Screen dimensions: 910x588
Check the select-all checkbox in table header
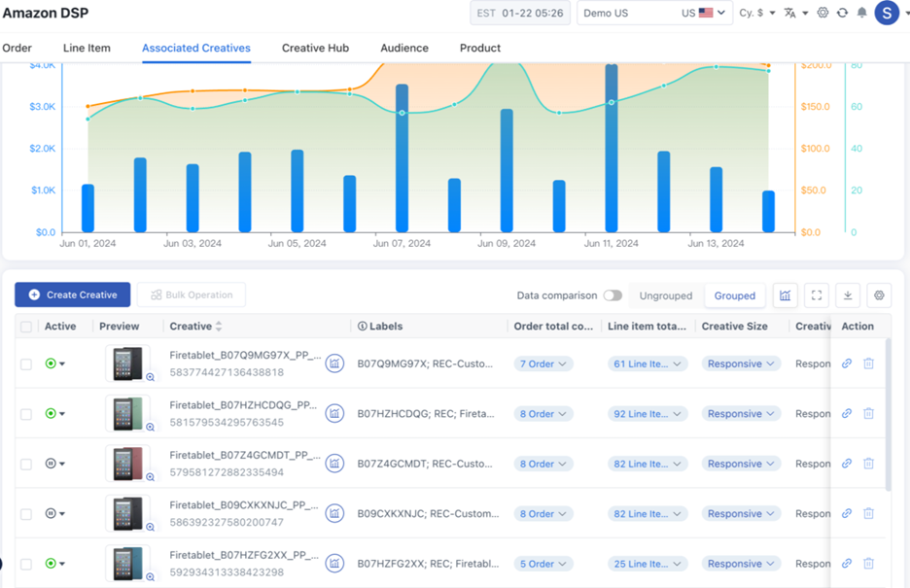point(26,327)
